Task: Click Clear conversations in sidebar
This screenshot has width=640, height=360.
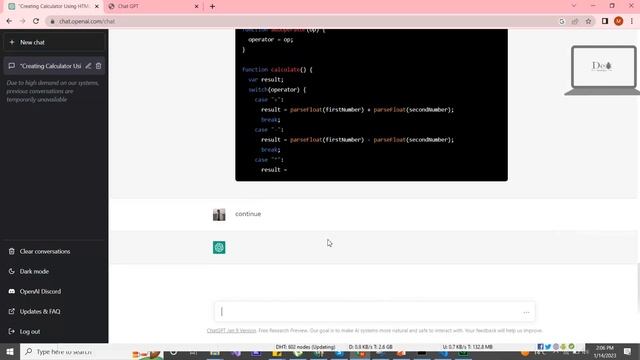Action: click(x=54, y=251)
